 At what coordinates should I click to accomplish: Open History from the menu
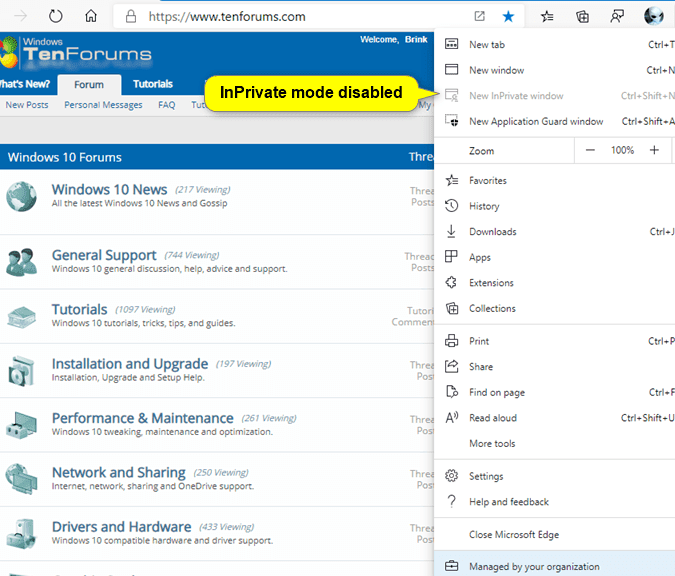(554, 206)
